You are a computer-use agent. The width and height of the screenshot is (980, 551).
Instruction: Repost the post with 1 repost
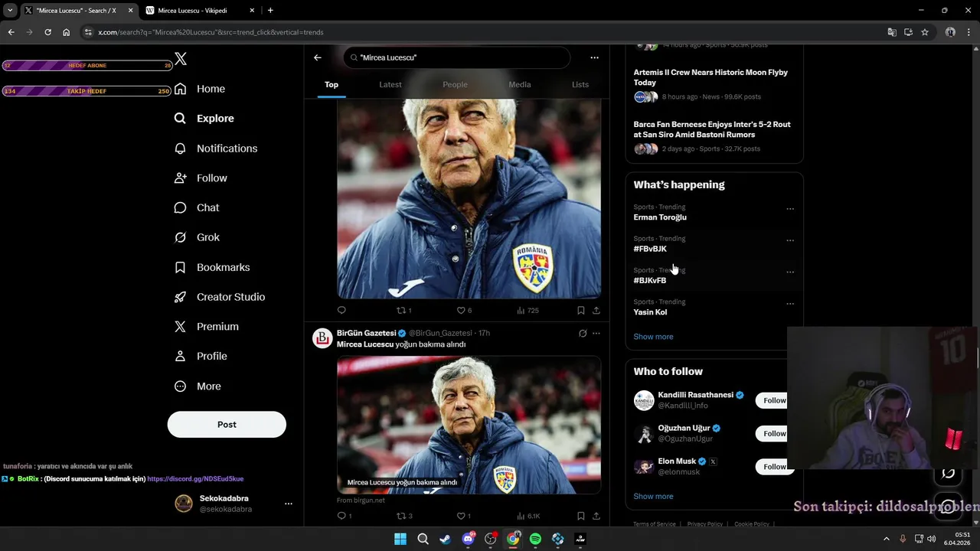coord(403,310)
